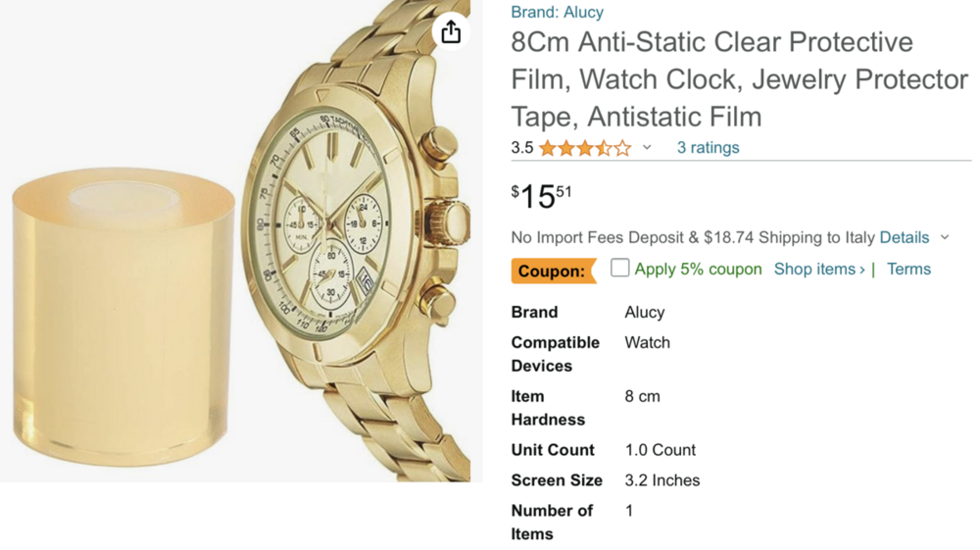Click the shipping Details link
The height and width of the screenshot is (550, 980).
904,237
